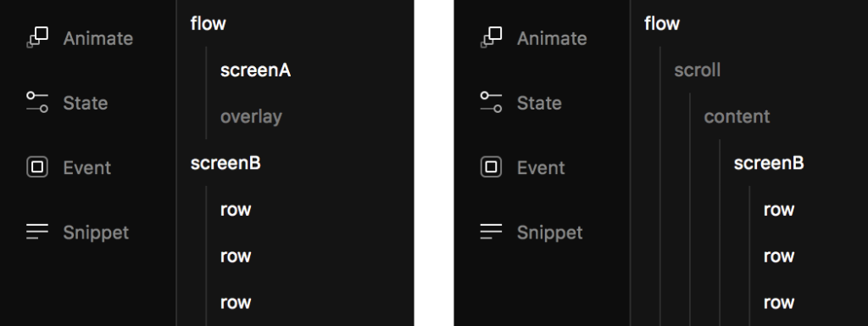Select the screenA layer

point(255,70)
